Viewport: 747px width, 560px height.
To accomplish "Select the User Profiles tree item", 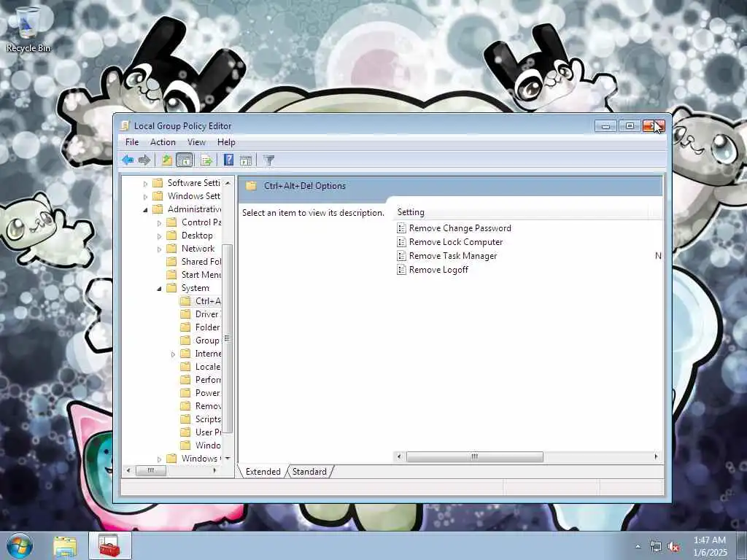I will [x=201, y=432].
